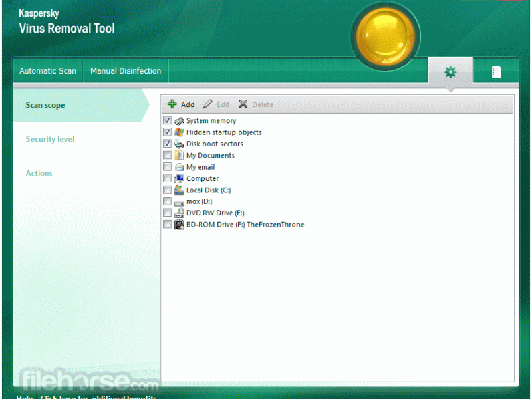Select the 'mox (D:)' row text

199,201
